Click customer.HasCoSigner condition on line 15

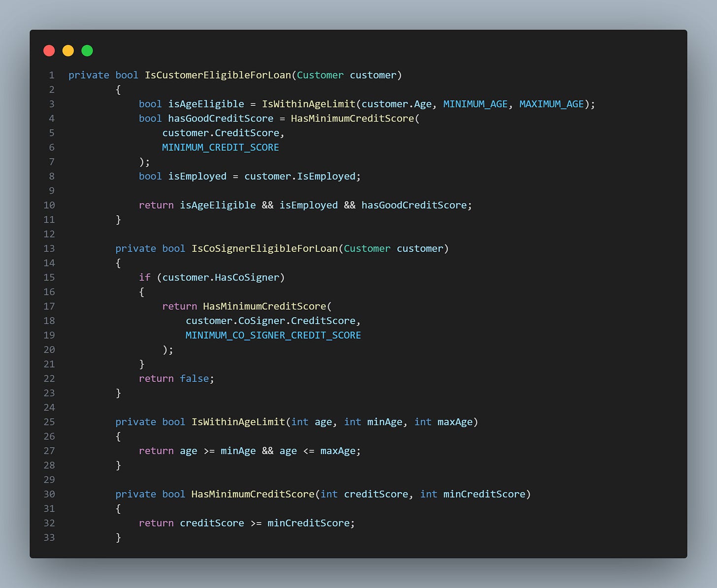[221, 278]
